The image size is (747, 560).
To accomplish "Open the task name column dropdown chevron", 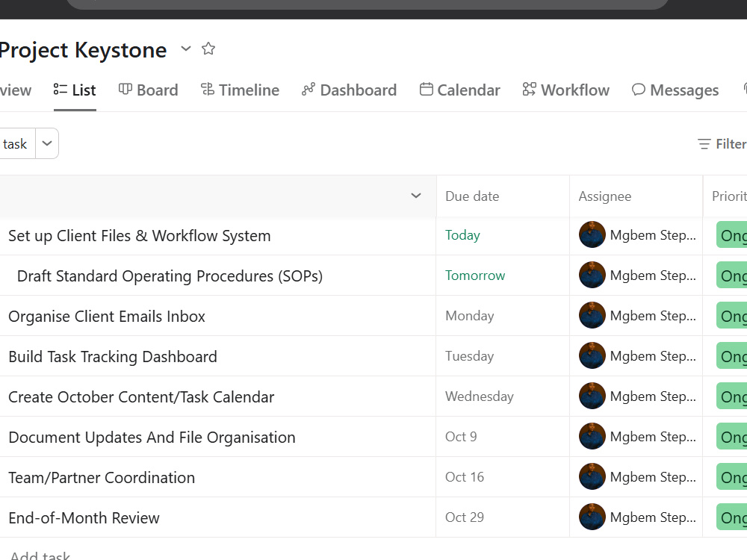I will [416, 196].
